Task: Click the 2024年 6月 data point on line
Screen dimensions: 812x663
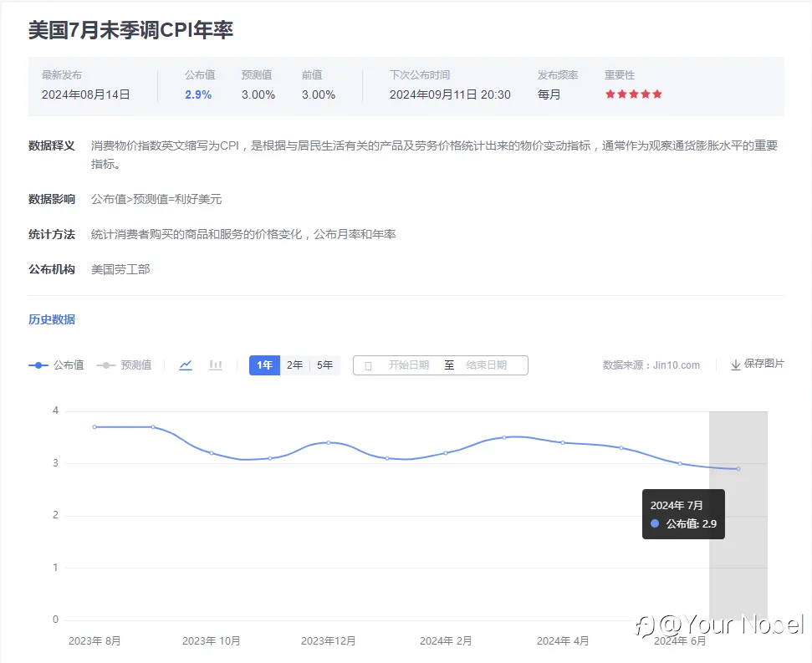Action: click(x=679, y=464)
